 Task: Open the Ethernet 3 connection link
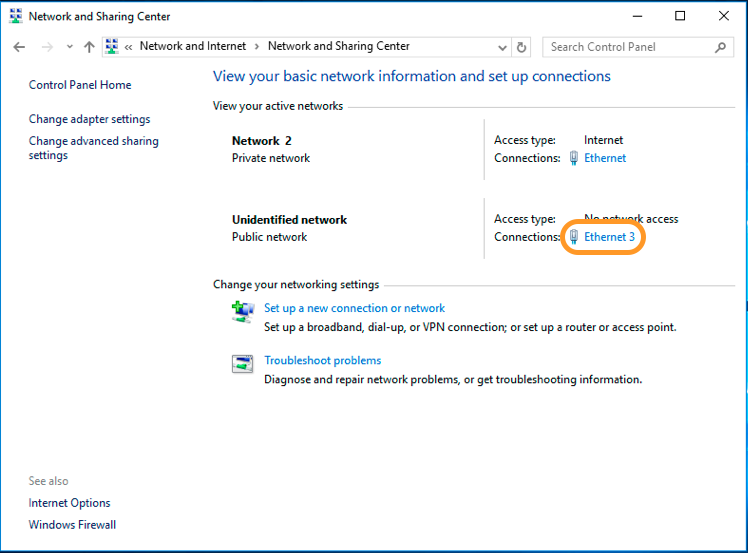click(x=609, y=237)
